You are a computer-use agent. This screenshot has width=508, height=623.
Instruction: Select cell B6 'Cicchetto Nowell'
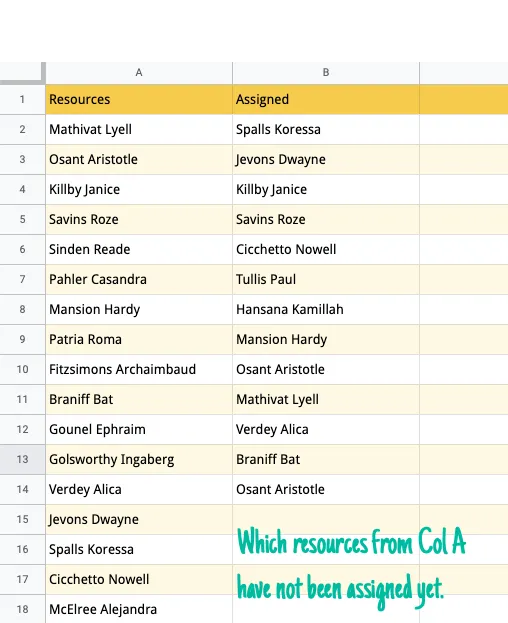coord(326,250)
